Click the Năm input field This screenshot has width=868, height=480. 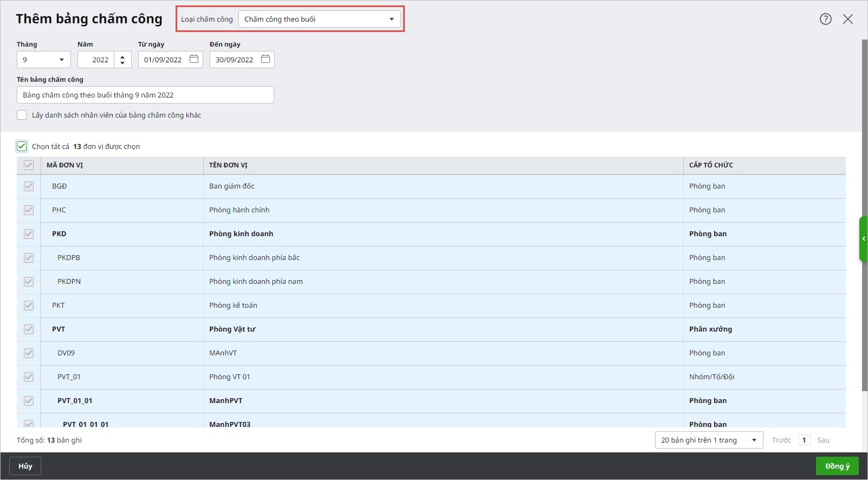click(x=96, y=60)
